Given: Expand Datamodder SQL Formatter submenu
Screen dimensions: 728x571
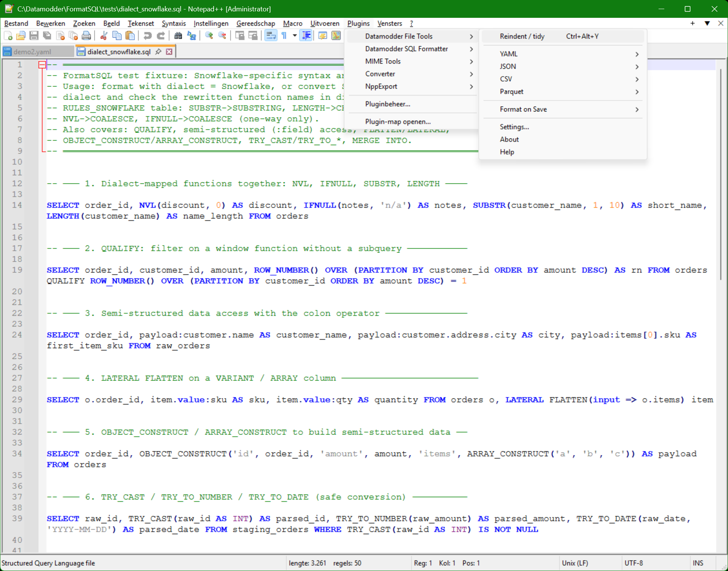Looking at the screenshot, I should (412, 49).
